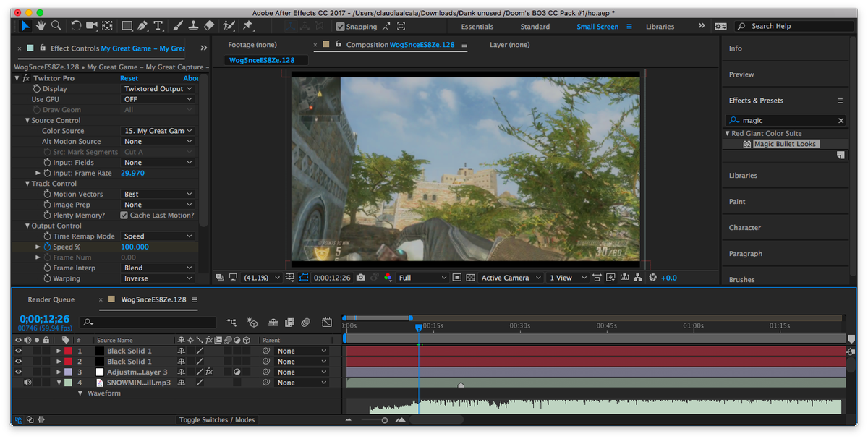Screen dimensions: 868x439
Task: Switch to the Essentials workspace
Action: pos(477,27)
